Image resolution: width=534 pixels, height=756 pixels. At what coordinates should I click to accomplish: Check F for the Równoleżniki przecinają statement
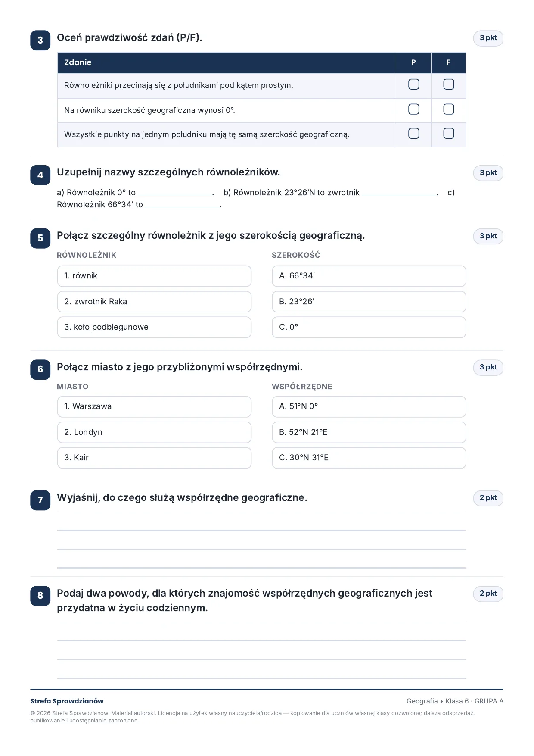[x=448, y=84]
